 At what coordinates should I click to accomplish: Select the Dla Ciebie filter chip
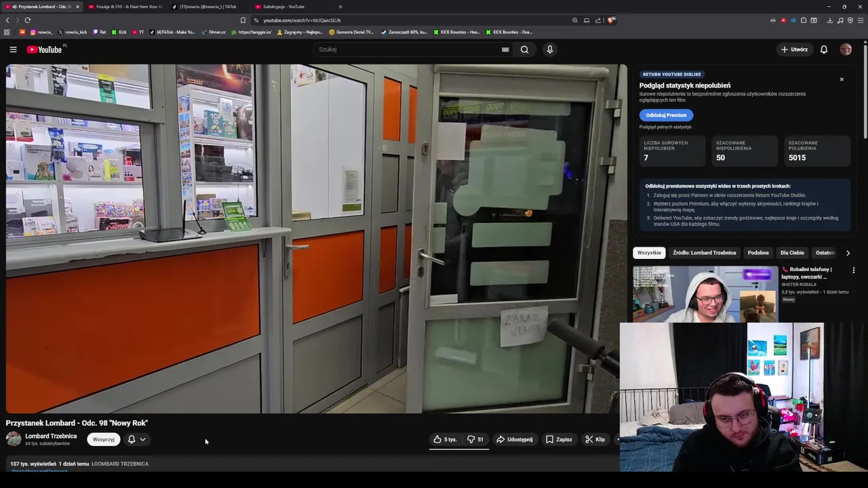[x=792, y=253]
